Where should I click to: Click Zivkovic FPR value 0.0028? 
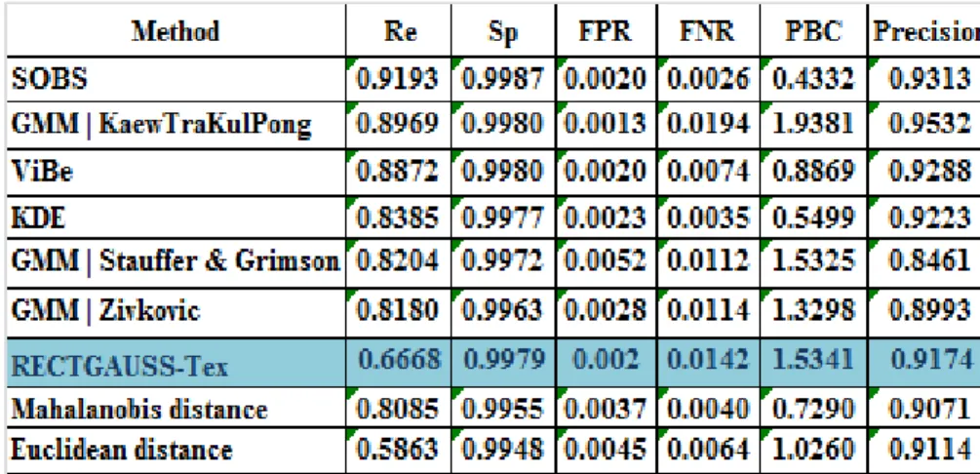(605, 311)
